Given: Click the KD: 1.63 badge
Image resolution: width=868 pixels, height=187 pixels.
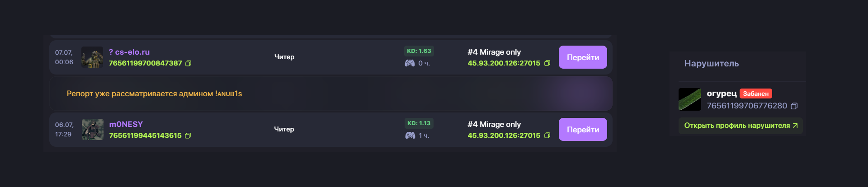Looking at the screenshot, I should (x=419, y=51).
